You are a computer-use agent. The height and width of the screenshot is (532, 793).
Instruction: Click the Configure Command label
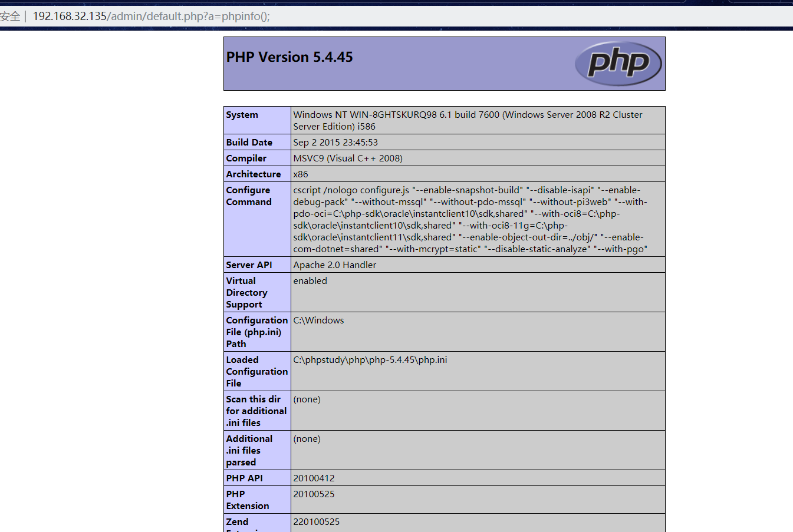pos(249,196)
